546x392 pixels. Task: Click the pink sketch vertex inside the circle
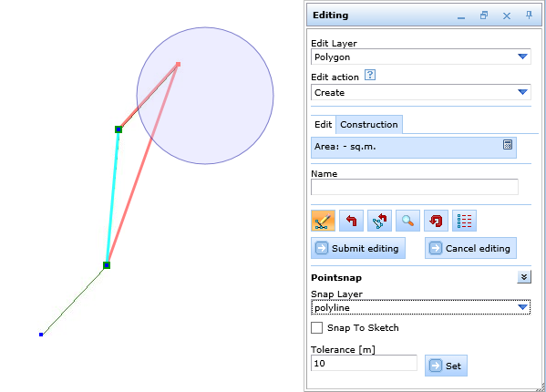pos(179,64)
